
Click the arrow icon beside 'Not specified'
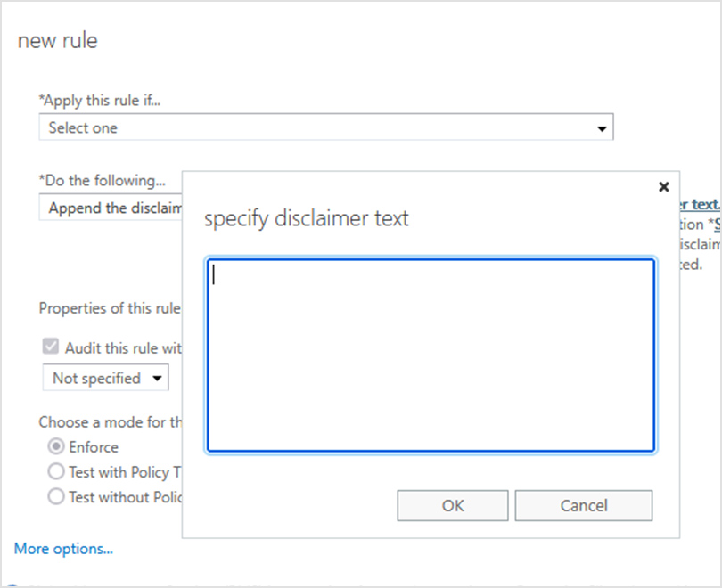157,379
